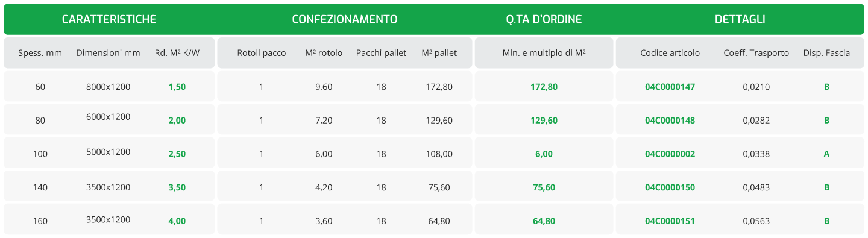The width and height of the screenshot is (868, 238).
Task: Click the 8000x1200 dimensions cell
Action: pos(108,87)
